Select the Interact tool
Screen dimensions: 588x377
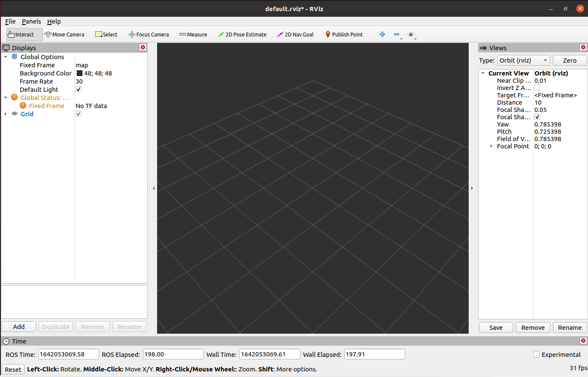[24, 34]
